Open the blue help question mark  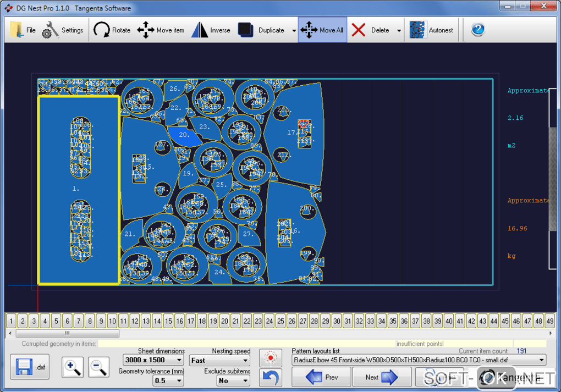477,30
